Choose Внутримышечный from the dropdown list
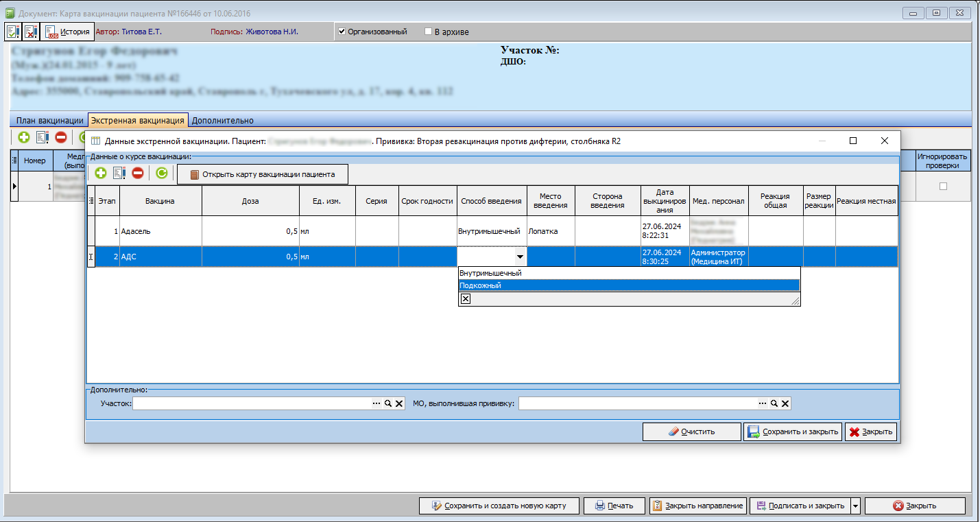This screenshot has height=522, width=980. [x=629, y=273]
